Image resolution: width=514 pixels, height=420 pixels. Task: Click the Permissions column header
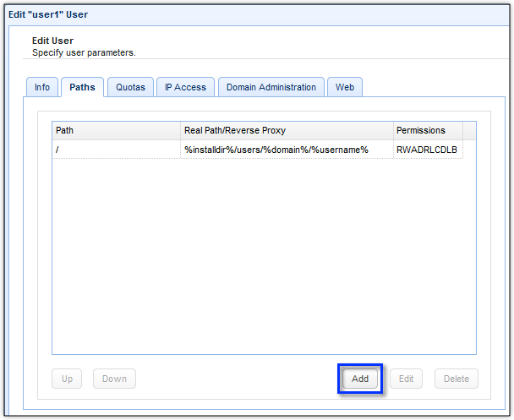coord(427,130)
